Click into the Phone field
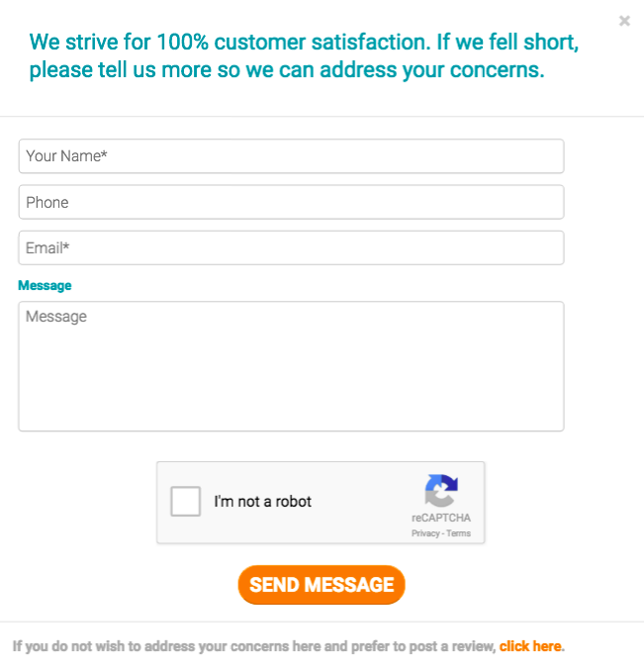 [x=291, y=202]
